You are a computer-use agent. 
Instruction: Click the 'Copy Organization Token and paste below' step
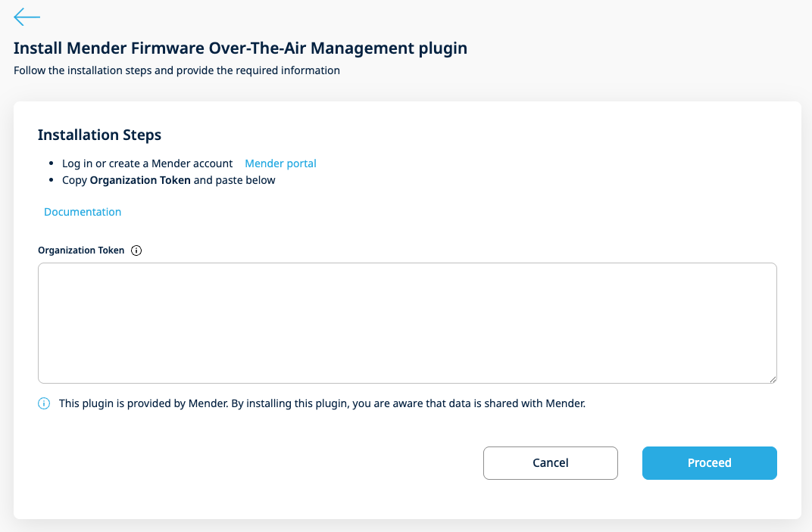click(x=169, y=180)
